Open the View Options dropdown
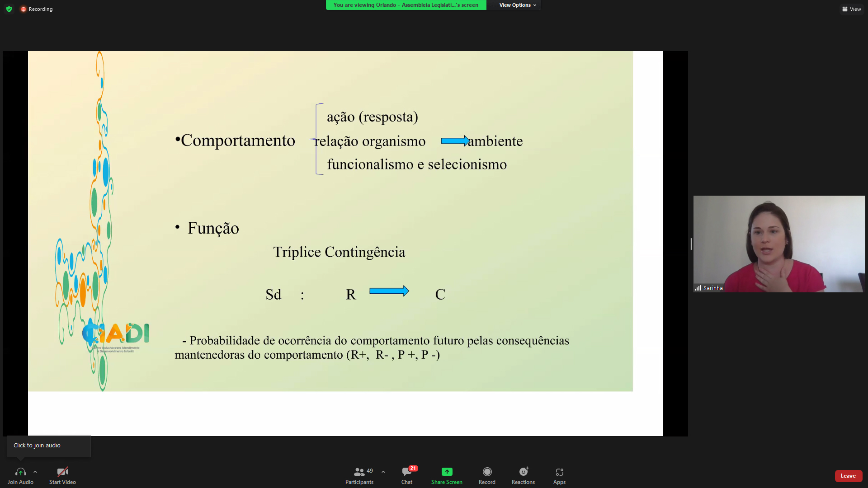The width and height of the screenshot is (868, 488). (x=517, y=5)
